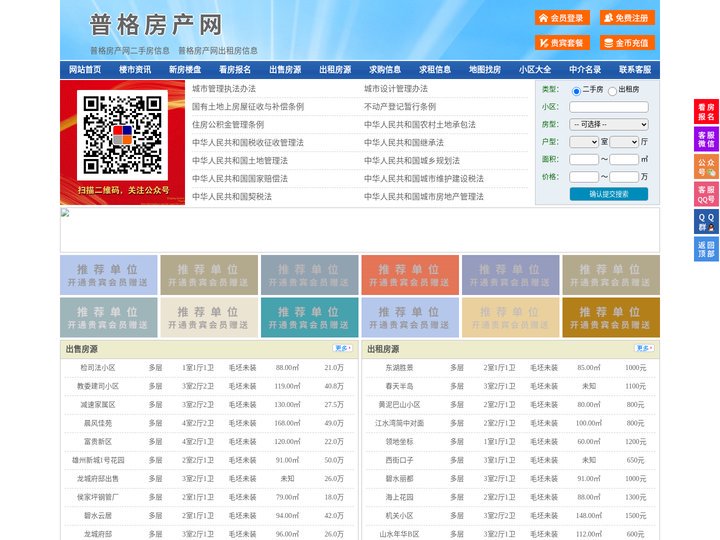Click the 返回顶部 back to top icon
Viewport: 720px width, 540px height.
[706, 249]
